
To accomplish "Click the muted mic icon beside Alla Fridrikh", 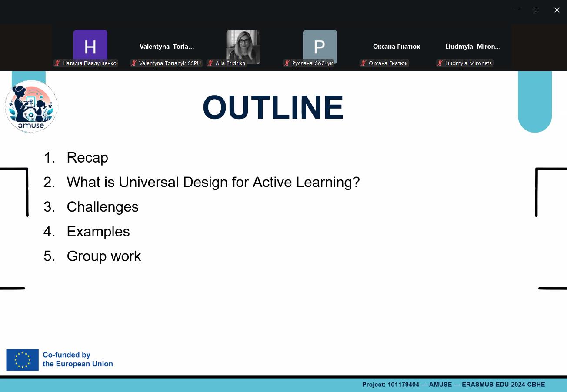I will point(210,63).
